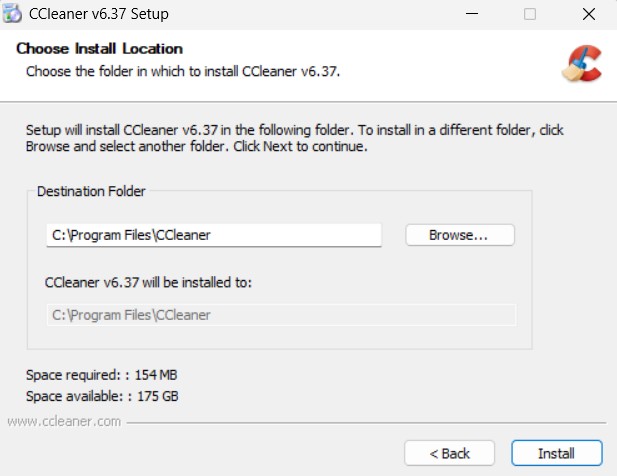Minimize the CCleaner Setup window
Viewport: 617px width, 476px height.
[x=472, y=14]
